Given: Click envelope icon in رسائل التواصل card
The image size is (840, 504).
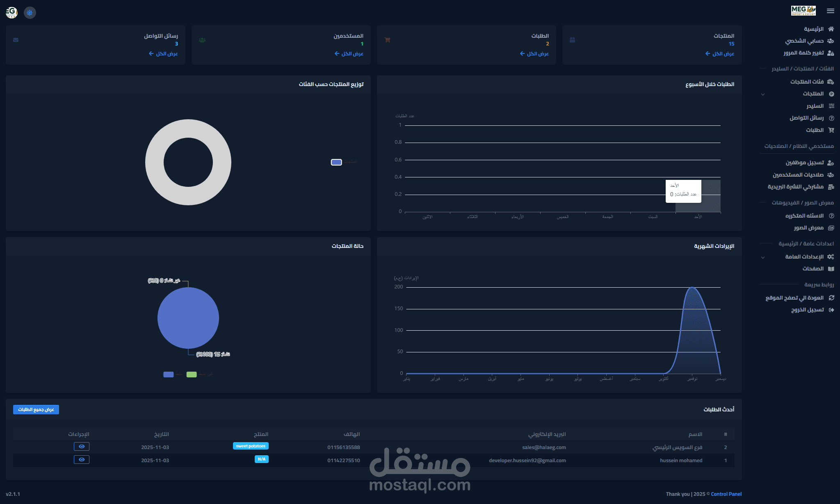Looking at the screenshot, I should [x=16, y=40].
